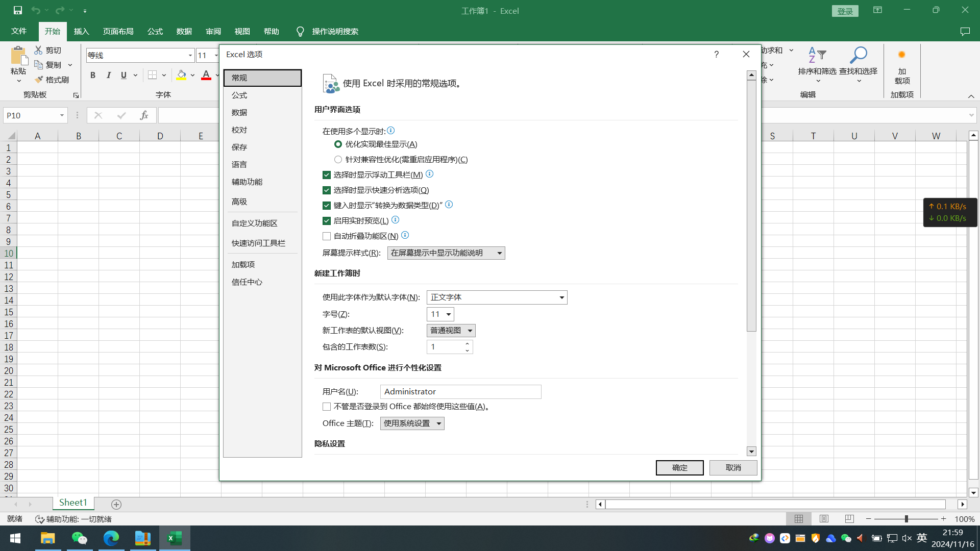This screenshot has width=980, height=551.
Task: Click the User name input field
Action: (460, 392)
